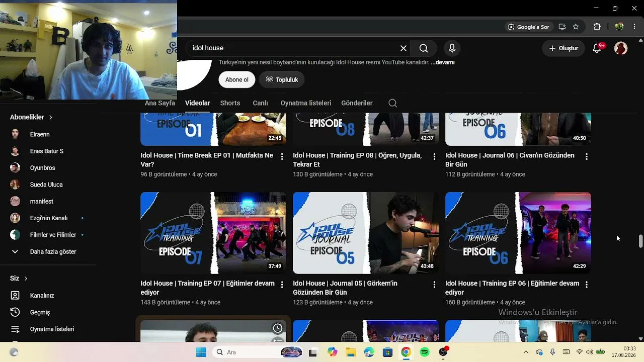This screenshot has height=362, width=644.
Task: Open the Canlı tab
Action: tap(260, 103)
